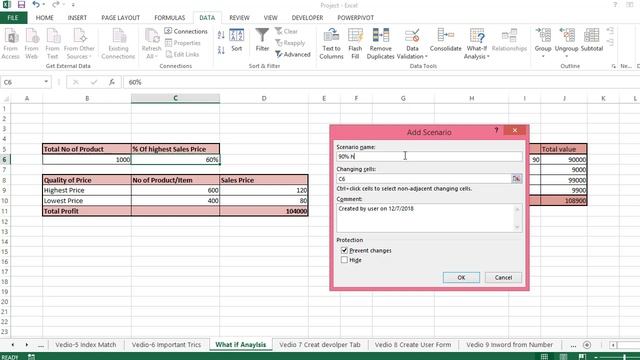Open Advanced filter options
This screenshot has height=360, width=640.
pos(293,54)
